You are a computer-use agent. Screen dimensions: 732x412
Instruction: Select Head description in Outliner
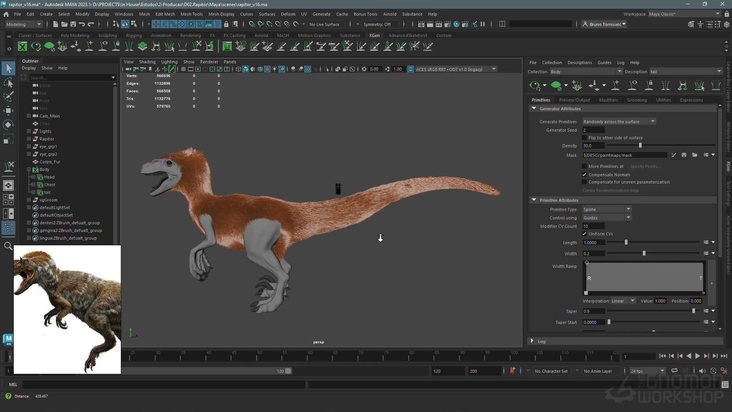click(49, 177)
